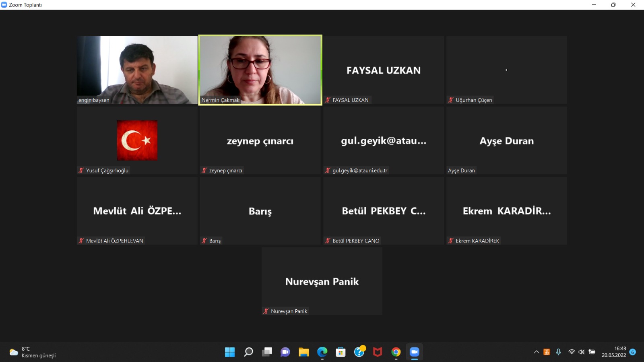
Task: Click the blue question-mark help taskbar icon
Action: [x=359, y=352]
